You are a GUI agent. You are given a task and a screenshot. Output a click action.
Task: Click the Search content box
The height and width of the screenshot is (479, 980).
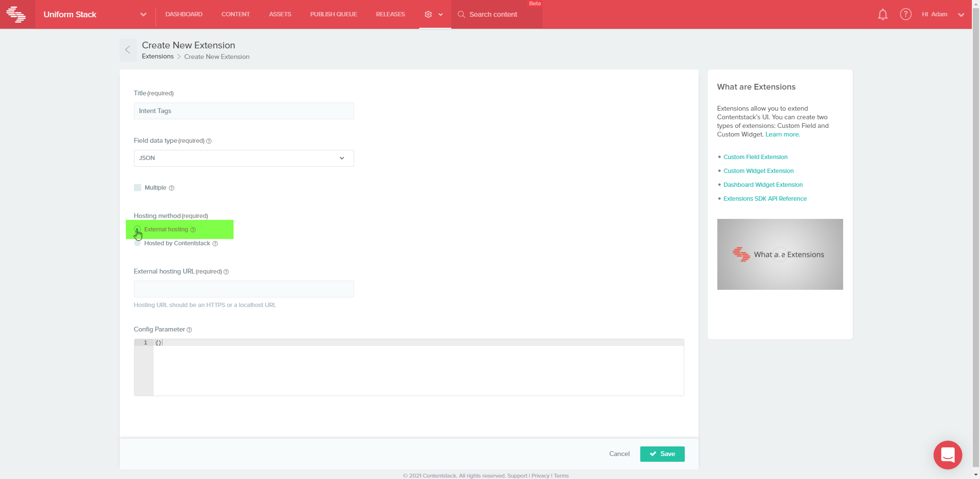coord(497,14)
